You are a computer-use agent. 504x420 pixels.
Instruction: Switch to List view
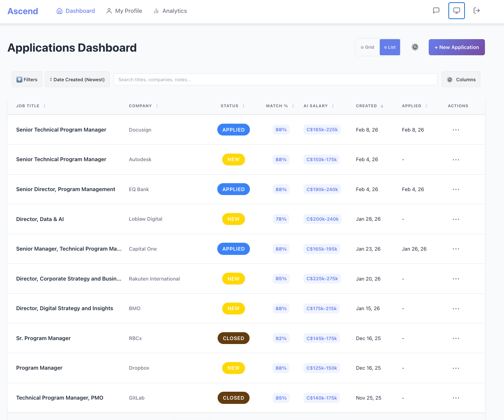click(x=390, y=47)
